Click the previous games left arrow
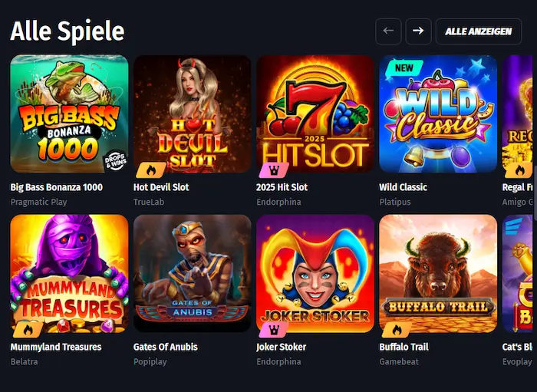The width and height of the screenshot is (537, 392). pos(388,31)
